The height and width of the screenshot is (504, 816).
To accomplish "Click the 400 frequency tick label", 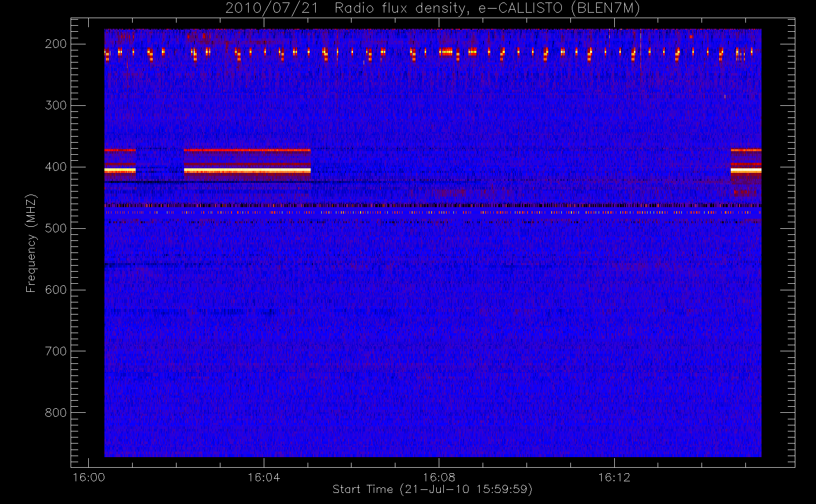I will 56,167.
